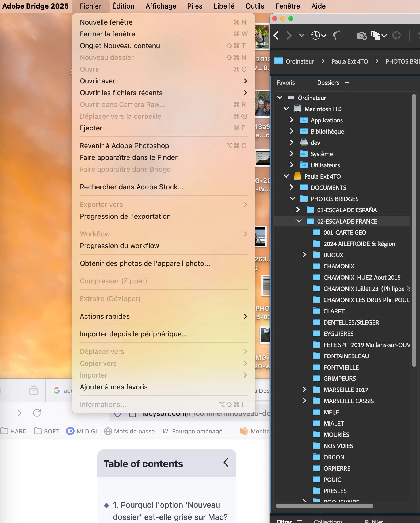Click the Ordinateur folder icon in breadcrumb
Image resolution: width=420 pixels, height=523 pixels.
point(279,61)
